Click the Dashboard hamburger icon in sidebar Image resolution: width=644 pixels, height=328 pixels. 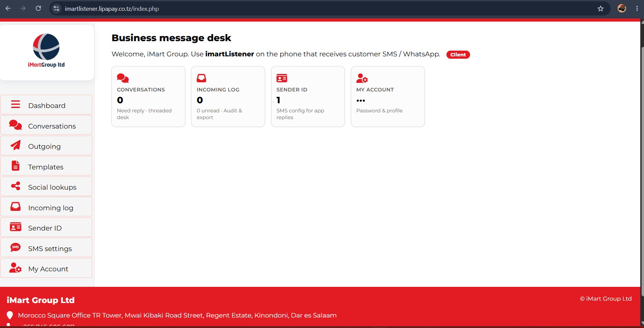(x=16, y=104)
